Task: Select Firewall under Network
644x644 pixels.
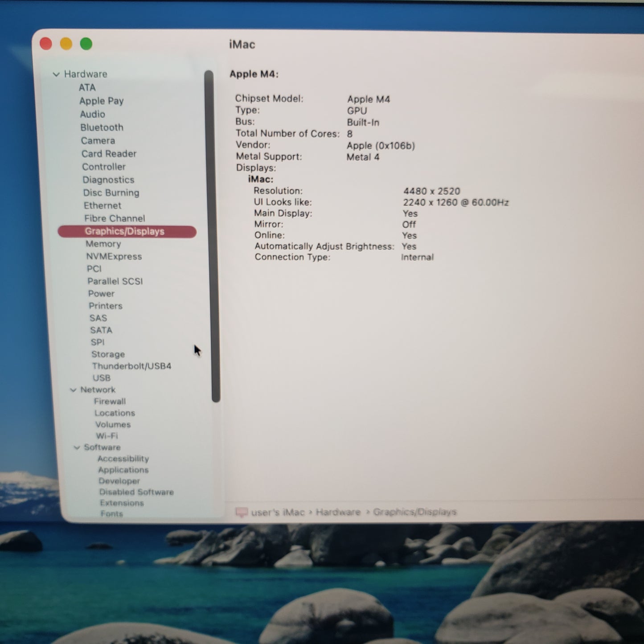Action: tap(110, 401)
